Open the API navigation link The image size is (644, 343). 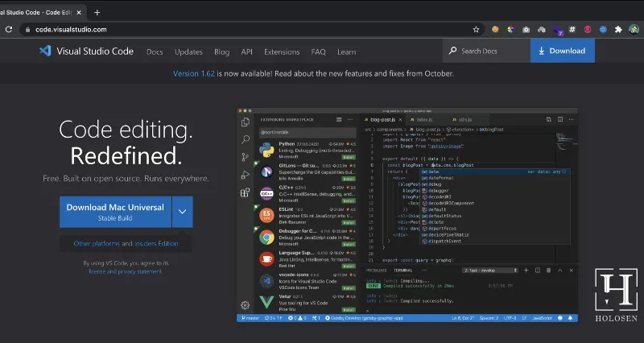(247, 52)
